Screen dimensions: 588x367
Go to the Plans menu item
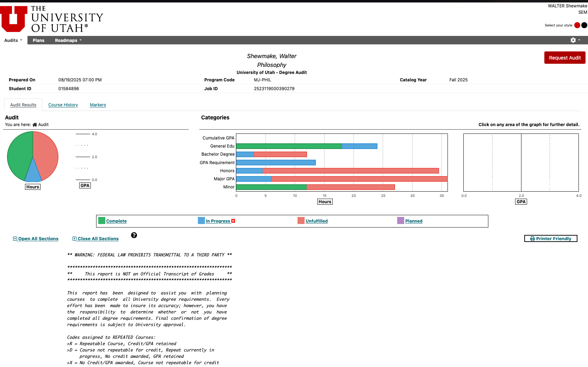tap(38, 40)
